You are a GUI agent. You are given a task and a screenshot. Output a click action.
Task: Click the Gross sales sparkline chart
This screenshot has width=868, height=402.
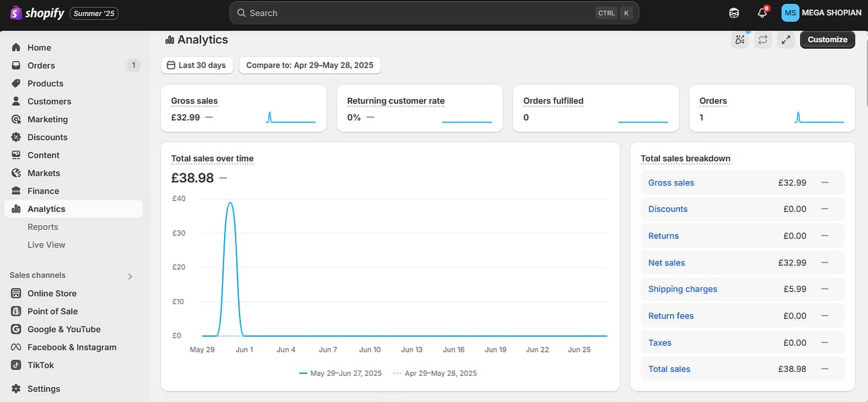(x=290, y=117)
